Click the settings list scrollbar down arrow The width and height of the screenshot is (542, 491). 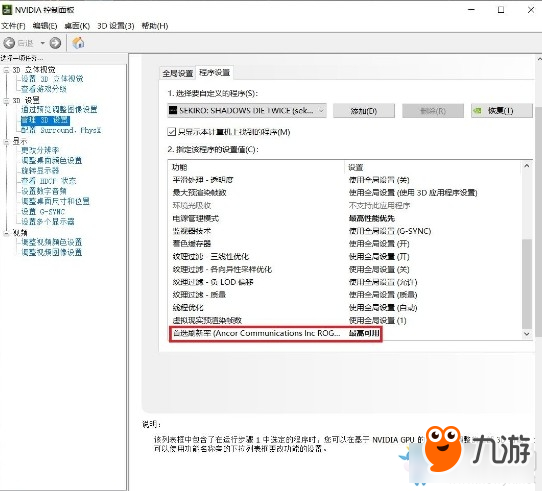click(x=526, y=334)
